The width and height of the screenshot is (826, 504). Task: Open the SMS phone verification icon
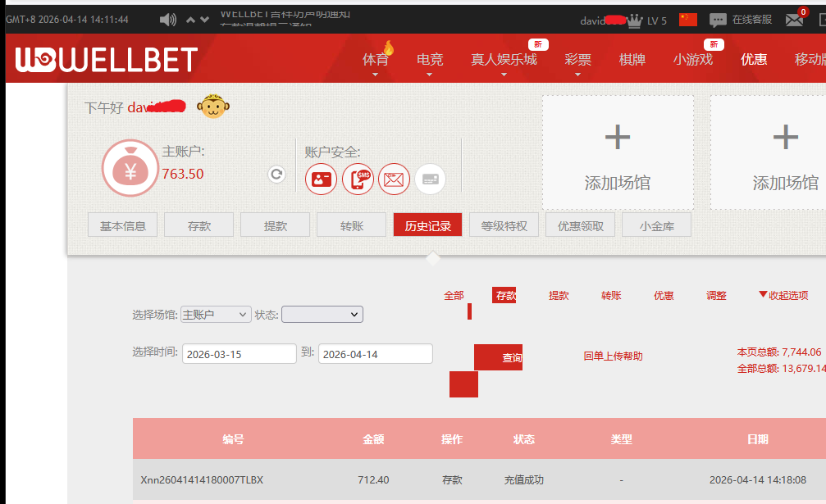pyautogui.click(x=357, y=179)
